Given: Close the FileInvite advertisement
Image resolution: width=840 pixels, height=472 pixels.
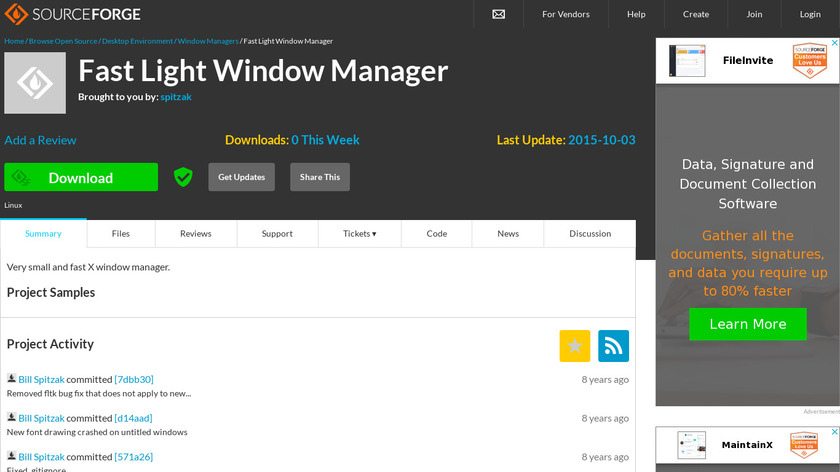Looking at the screenshot, I should 834,43.
